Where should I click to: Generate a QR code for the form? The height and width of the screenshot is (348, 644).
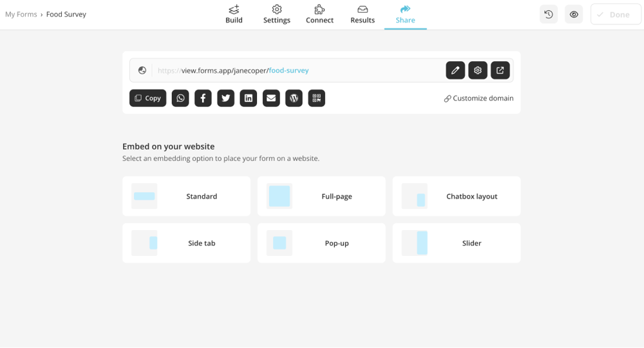(x=317, y=98)
